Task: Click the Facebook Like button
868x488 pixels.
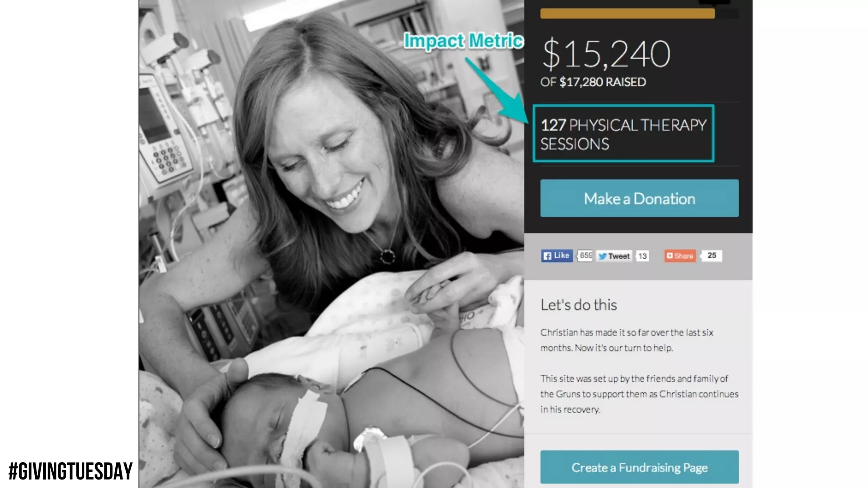Action: tap(557, 255)
